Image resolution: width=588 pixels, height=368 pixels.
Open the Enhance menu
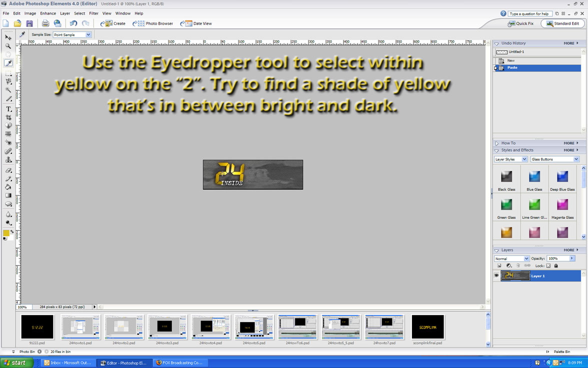pos(48,14)
